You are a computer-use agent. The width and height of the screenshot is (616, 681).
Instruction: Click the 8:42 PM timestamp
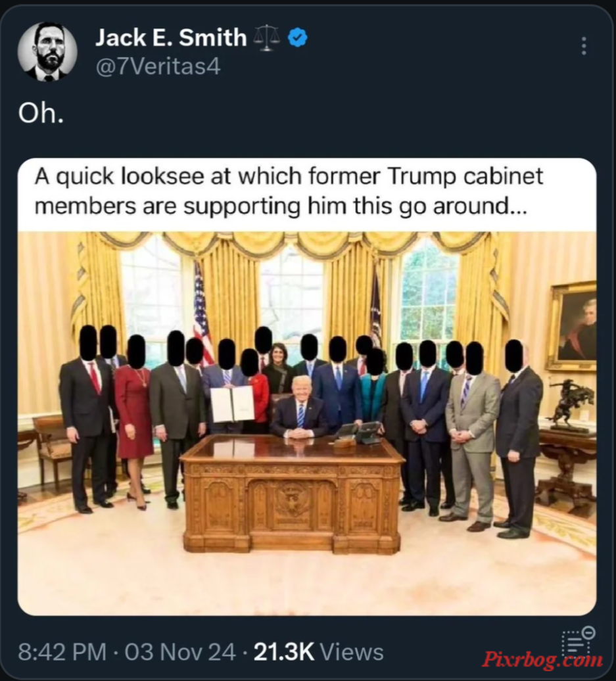tap(62, 652)
